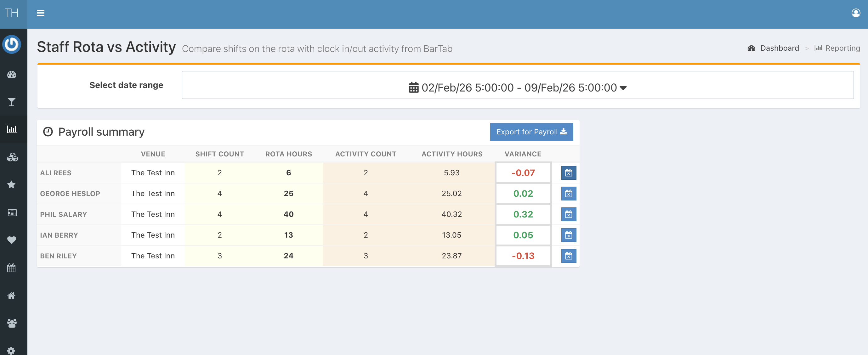Go to Dashboard breadcrumb link

coord(779,48)
